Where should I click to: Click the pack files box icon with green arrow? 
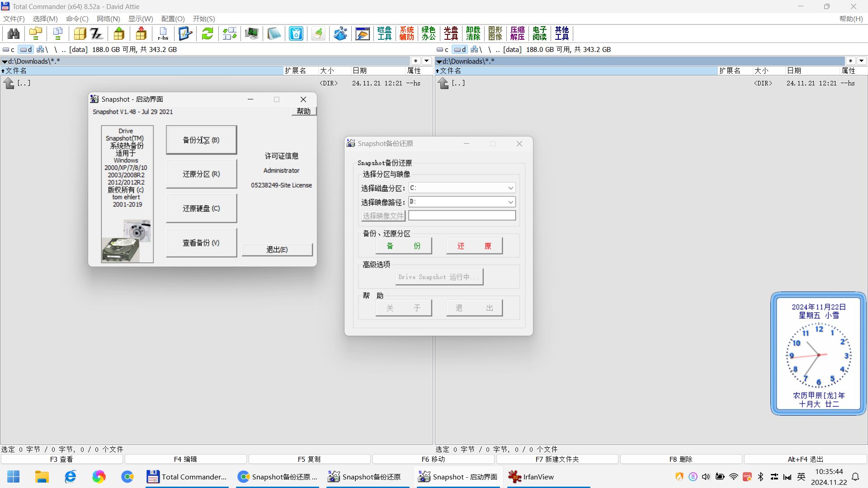pos(119,33)
